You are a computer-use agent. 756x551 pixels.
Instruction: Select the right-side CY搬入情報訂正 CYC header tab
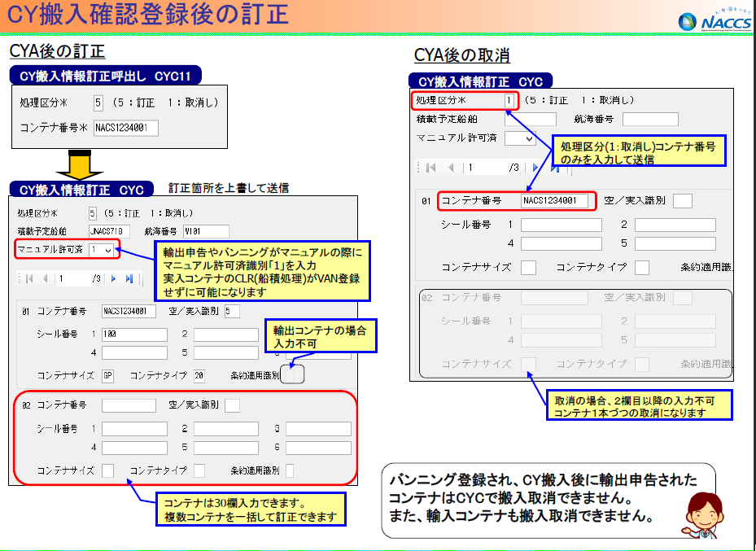(x=480, y=81)
